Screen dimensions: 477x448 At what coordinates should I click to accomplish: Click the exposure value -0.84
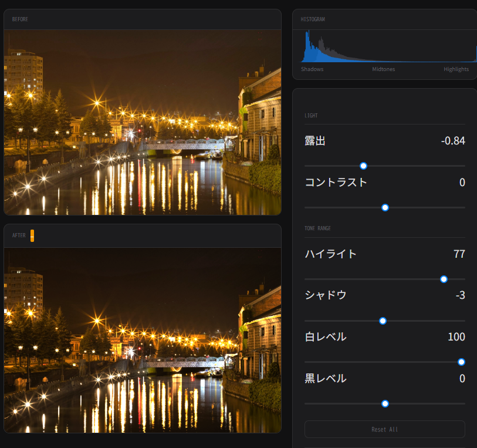(x=452, y=141)
